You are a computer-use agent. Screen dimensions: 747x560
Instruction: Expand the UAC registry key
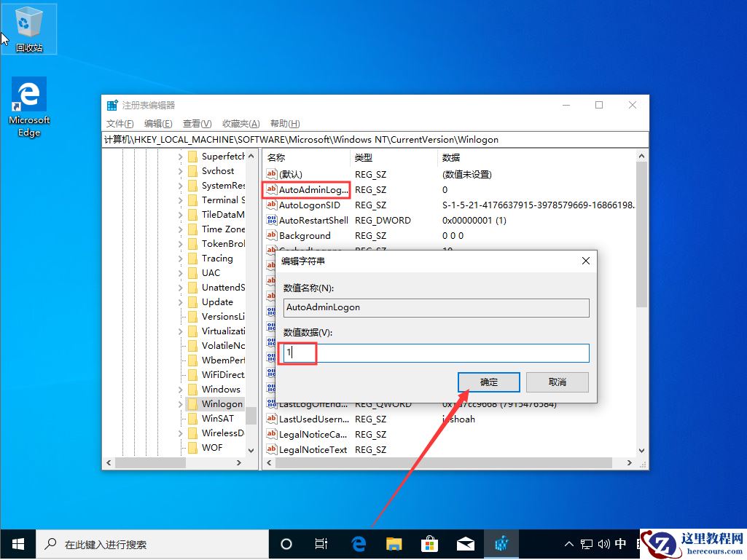click(x=182, y=272)
